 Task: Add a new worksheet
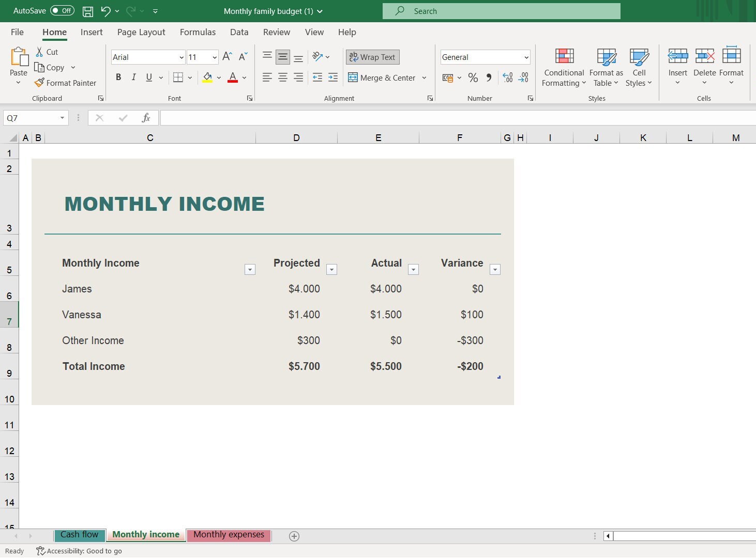pos(294,536)
